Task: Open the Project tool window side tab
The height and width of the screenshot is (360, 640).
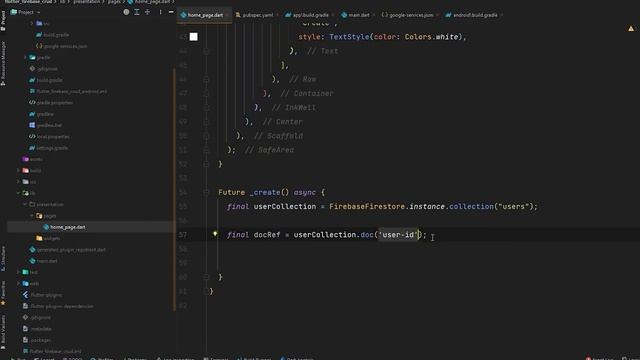Action: tap(3, 20)
